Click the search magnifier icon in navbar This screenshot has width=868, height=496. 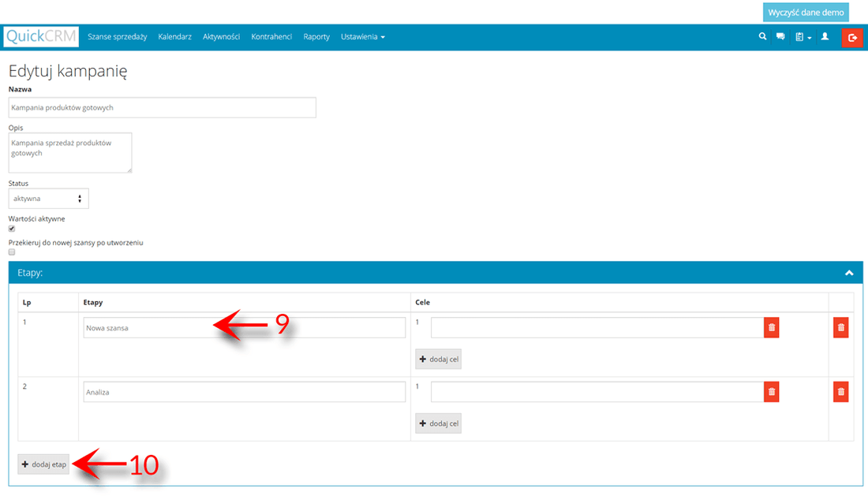(x=762, y=36)
